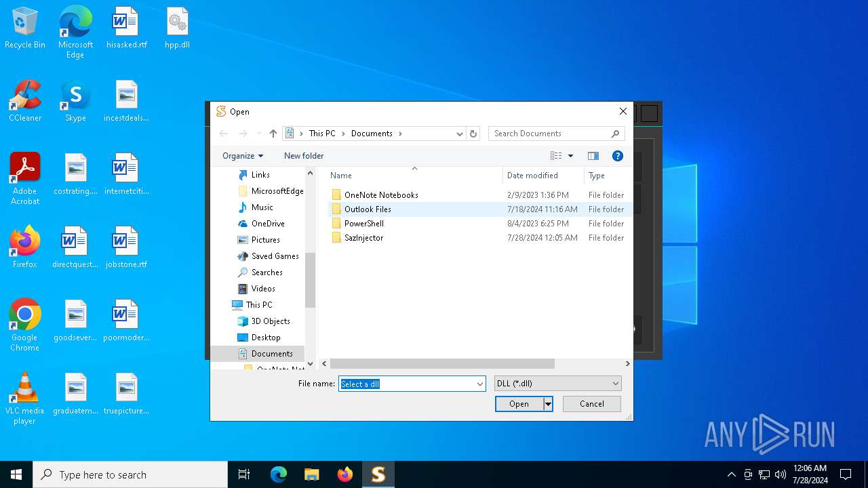Toggle the preview pane icon
The height and width of the screenshot is (488, 868).
pos(593,156)
